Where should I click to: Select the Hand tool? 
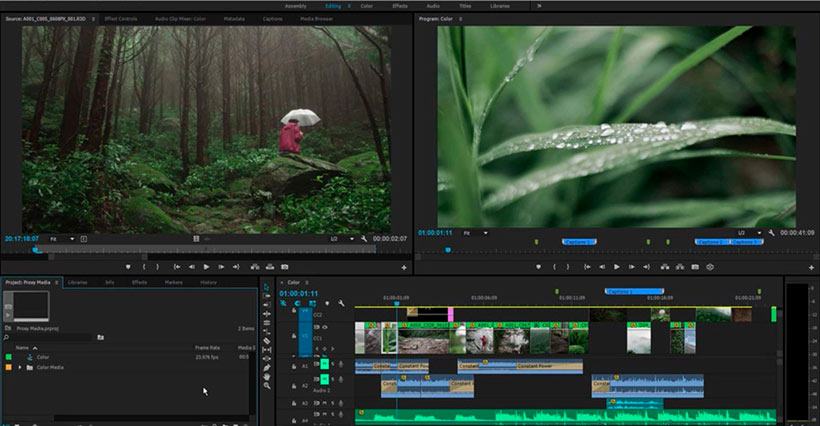[x=267, y=376]
